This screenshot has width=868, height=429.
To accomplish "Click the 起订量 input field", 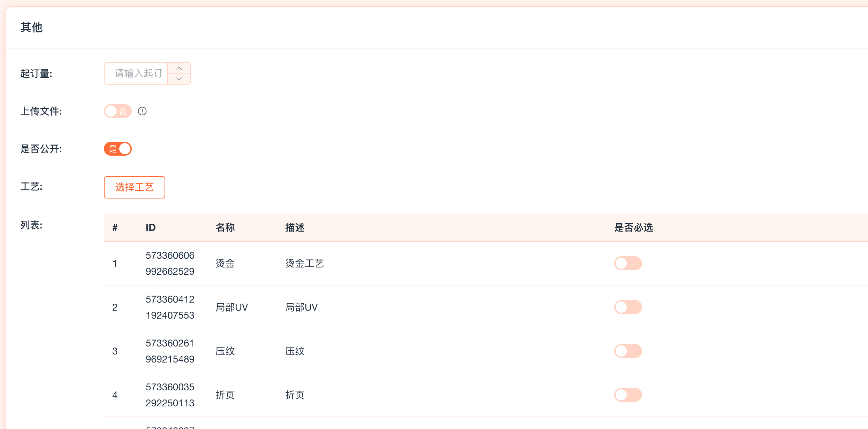I will tap(136, 73).
